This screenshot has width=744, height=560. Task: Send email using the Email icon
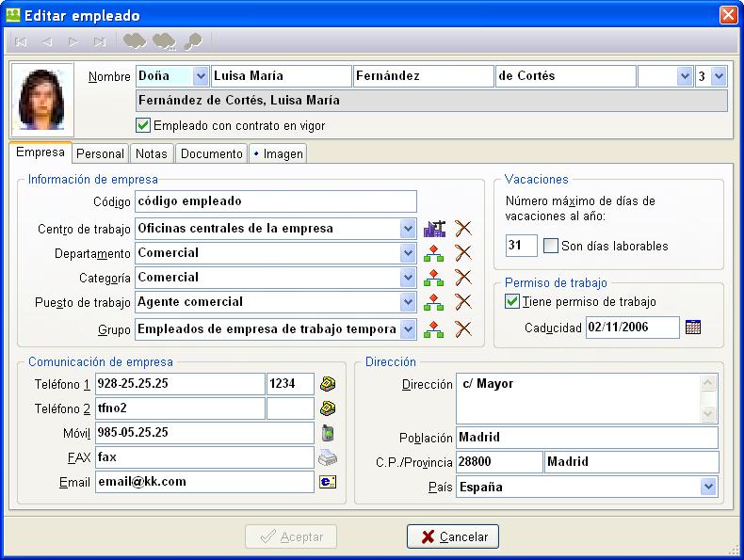(x=328, y=482)
